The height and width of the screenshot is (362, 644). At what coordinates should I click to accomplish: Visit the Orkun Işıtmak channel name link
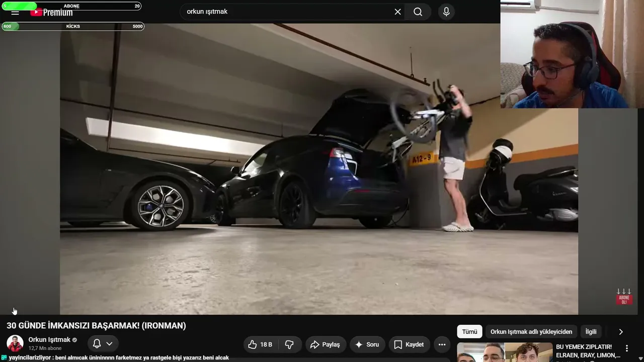tap(49, 340)
